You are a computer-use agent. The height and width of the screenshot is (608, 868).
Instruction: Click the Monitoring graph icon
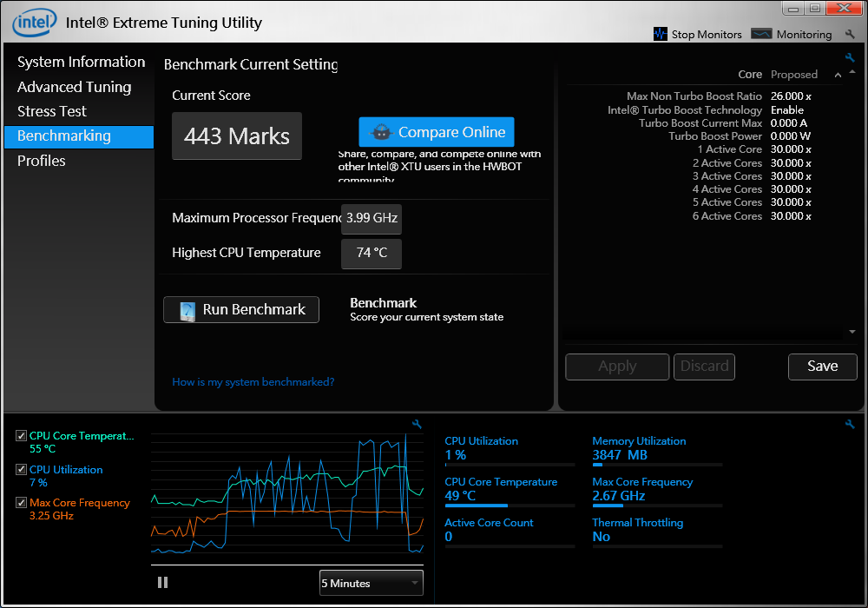tap(761, 34)
